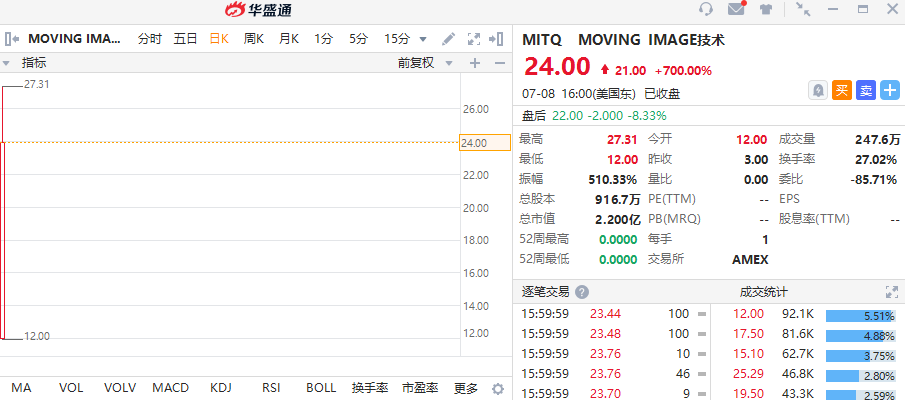Select the 15分 interval tab

coord(397,39)
